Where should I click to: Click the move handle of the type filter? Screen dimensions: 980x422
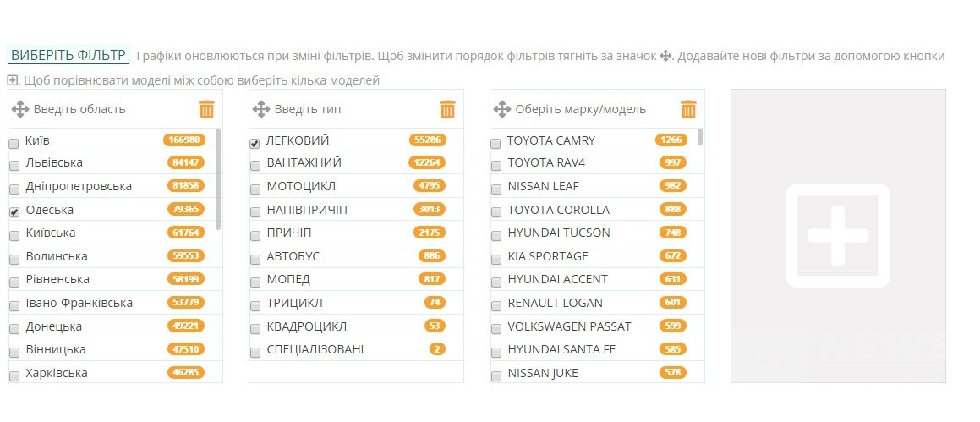click(x=261, y=109)
